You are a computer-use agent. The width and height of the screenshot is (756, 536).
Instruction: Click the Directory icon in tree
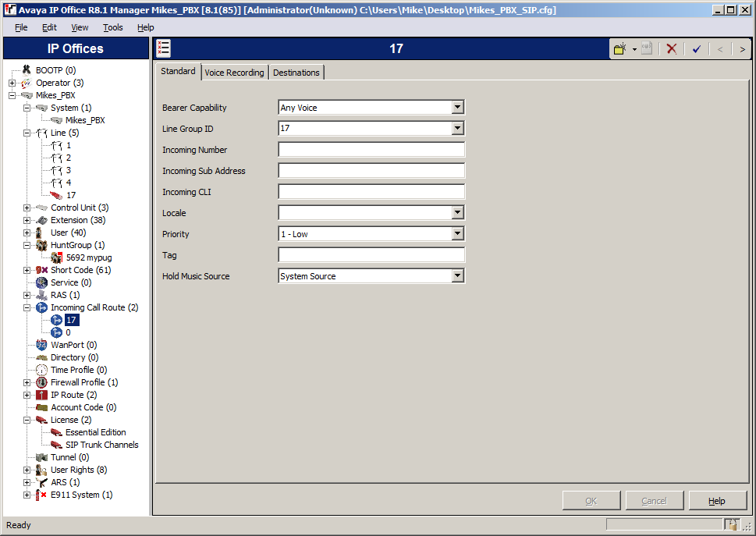pyautogui.click(x=41, y=357)
